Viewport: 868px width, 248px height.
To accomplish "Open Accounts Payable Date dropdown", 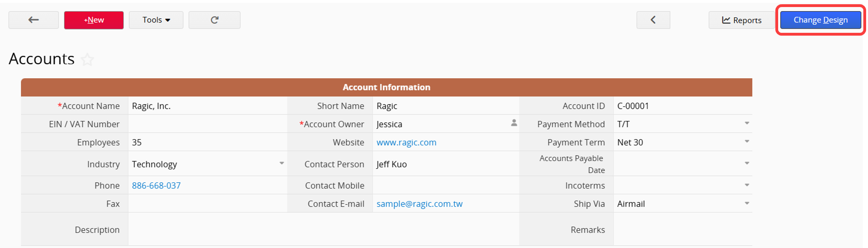I will pyautogui.click(x=747, y=163).
